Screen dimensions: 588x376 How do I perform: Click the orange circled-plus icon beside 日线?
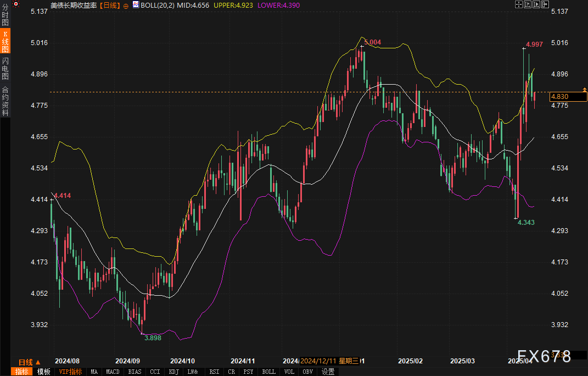click(x=126, y=5)
